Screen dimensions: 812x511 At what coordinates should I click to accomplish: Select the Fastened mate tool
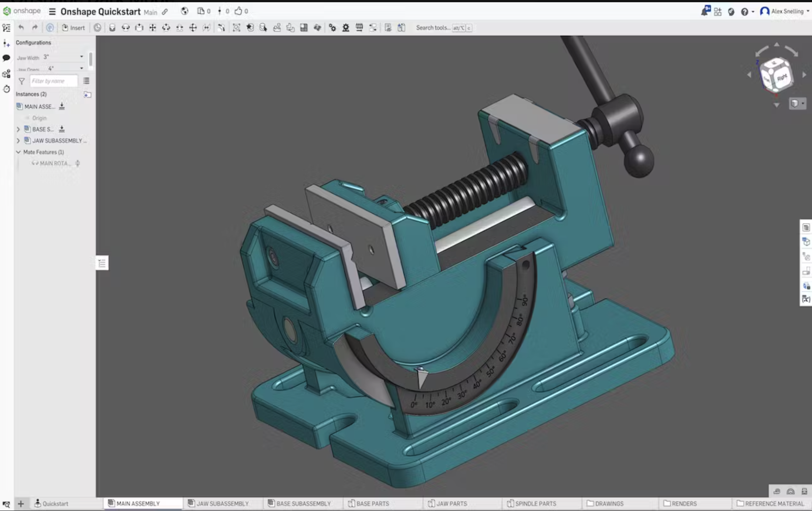coord(112,28)
